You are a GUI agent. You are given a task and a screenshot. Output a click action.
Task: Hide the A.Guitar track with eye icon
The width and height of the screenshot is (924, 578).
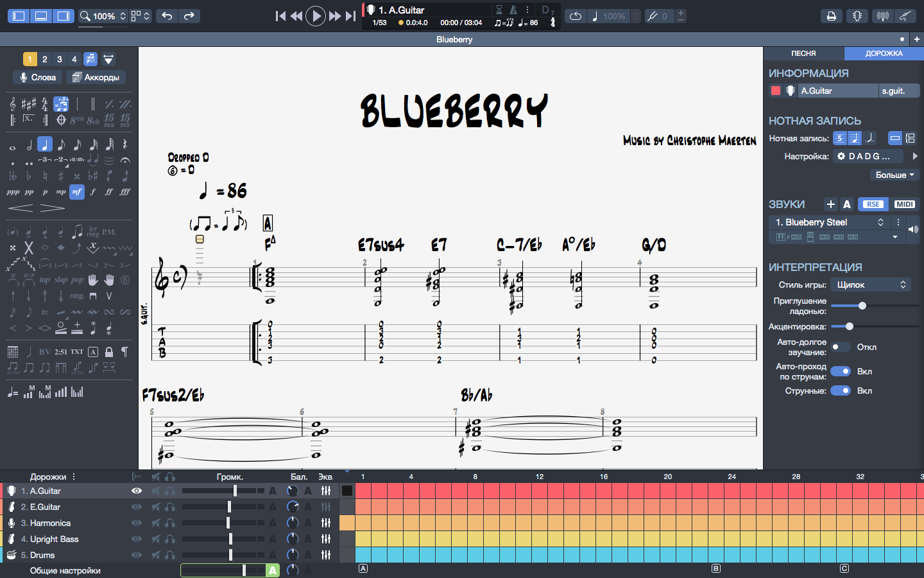pyautogui.click(x=136, y=491)
